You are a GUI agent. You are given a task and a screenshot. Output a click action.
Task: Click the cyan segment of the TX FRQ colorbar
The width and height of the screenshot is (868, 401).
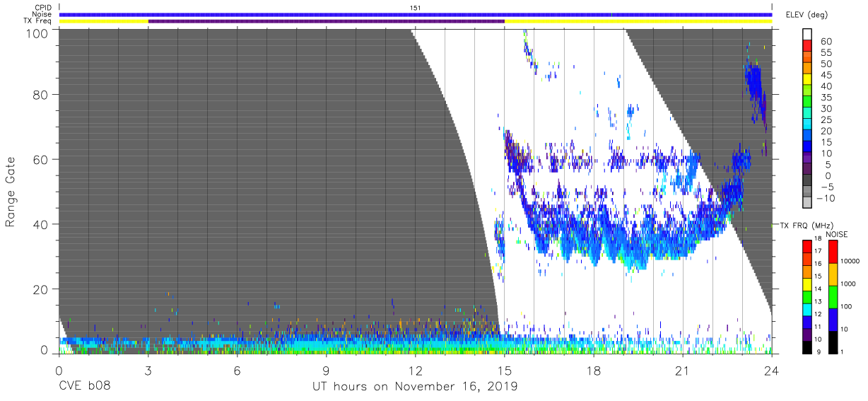pyautogui.click(x=807, y=308)
